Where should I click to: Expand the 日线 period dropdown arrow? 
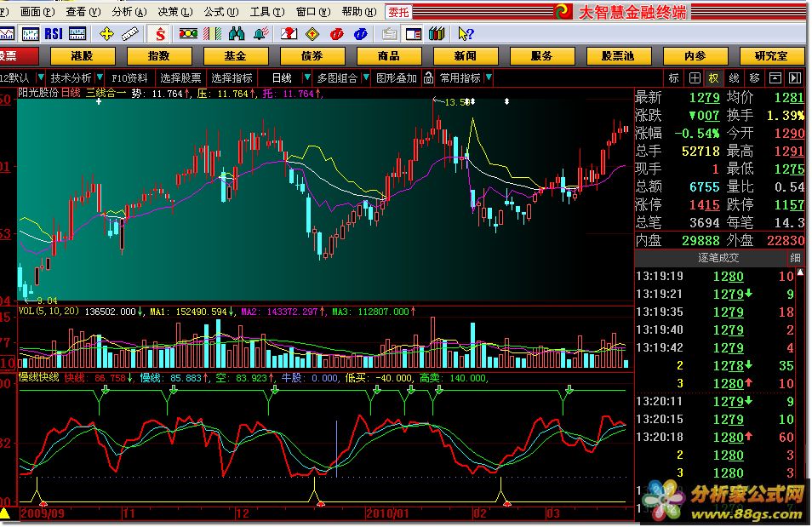306,77
